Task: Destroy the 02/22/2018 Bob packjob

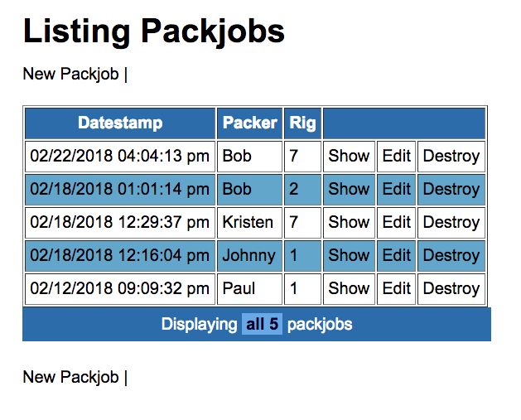Action: 451,156
